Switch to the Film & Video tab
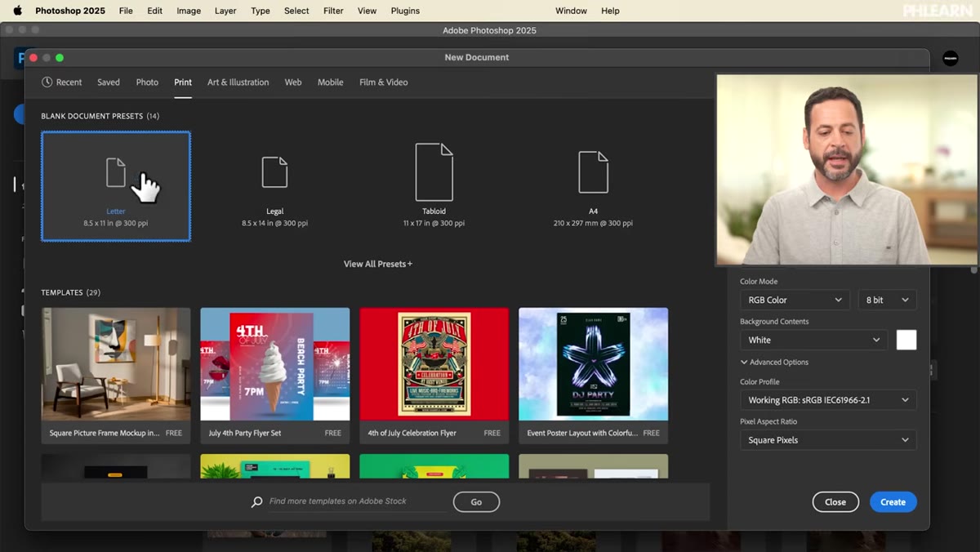Screen dimensions: 980x552 point(384,82)
